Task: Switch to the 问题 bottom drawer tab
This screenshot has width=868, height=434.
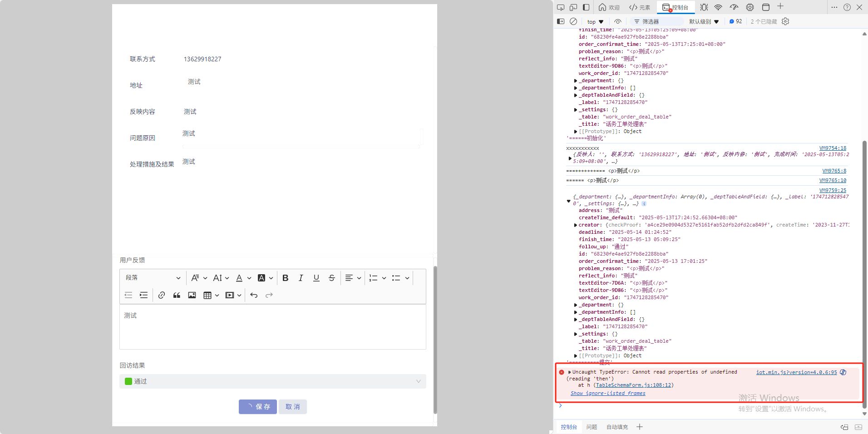Action: 592,427
